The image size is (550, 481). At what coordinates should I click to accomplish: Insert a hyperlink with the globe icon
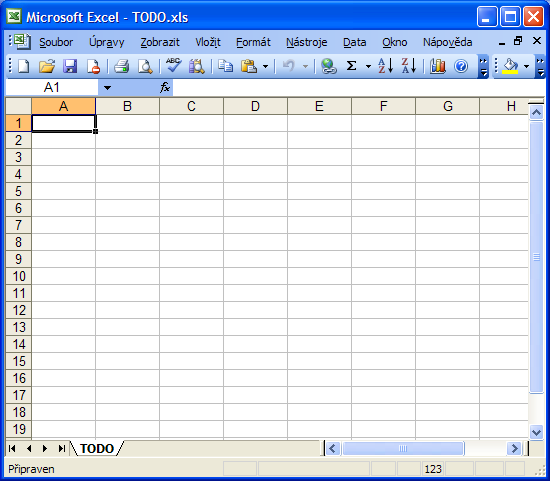[329, 66]
